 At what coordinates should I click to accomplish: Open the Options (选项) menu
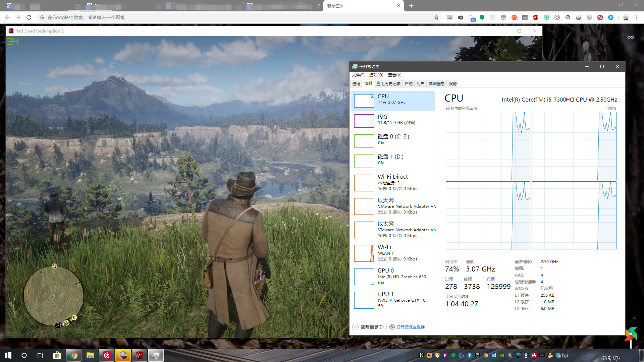pyautogui.click(x=376, y=75)
